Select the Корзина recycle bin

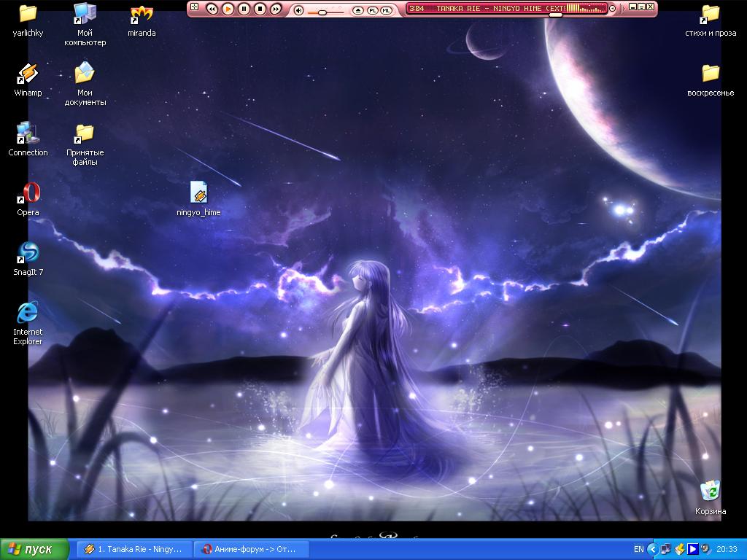pos(711,498)
